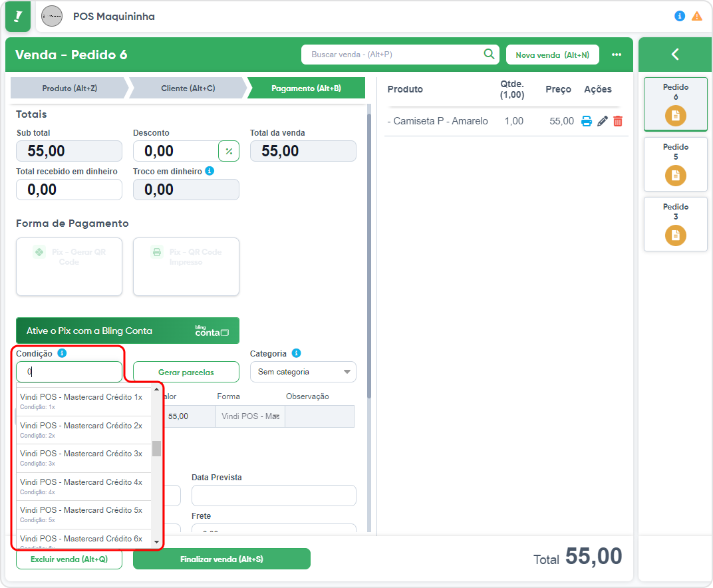Click the Data Prevista field
The height and width of the screenshot is (588, 713).
[x=274, y=496]
